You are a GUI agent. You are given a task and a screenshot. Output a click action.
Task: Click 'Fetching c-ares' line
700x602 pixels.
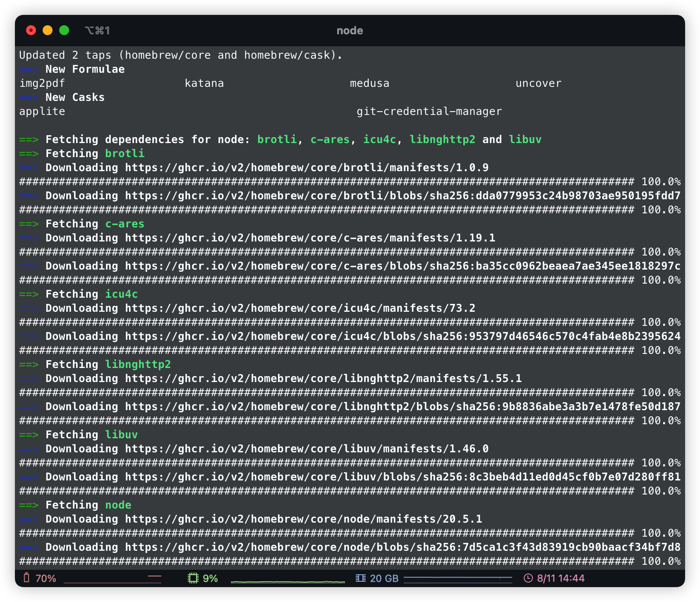pyautogui.click(x=82, y=224)
